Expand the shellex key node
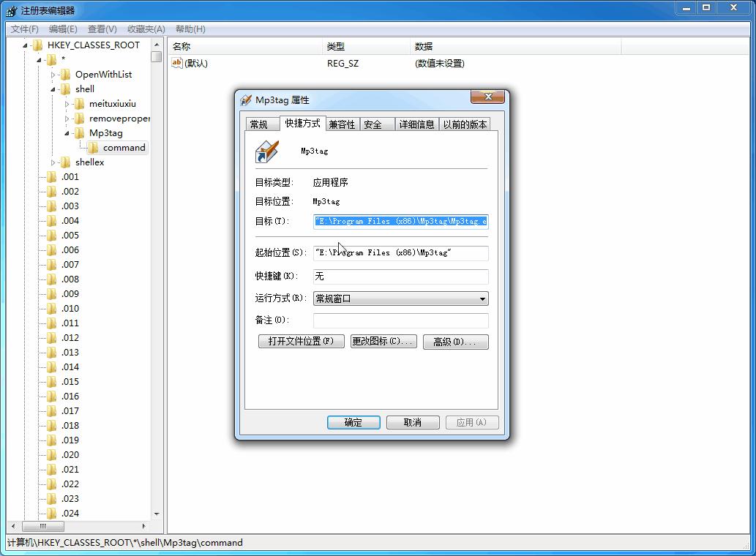756x556 pixels. pyautogui.click(x=53, y=162)
